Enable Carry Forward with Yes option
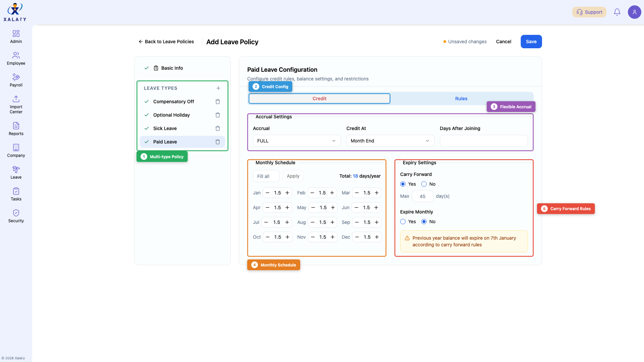The width and height of the screenshot is (644, 362). coord(403,184)
